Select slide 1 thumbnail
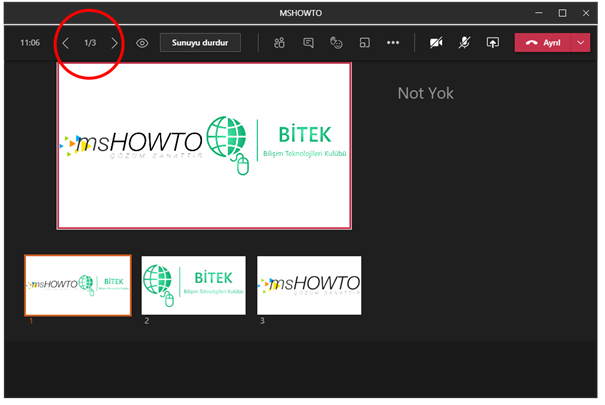The width and height of the screenshot is (605, 405). click(78, 285)
